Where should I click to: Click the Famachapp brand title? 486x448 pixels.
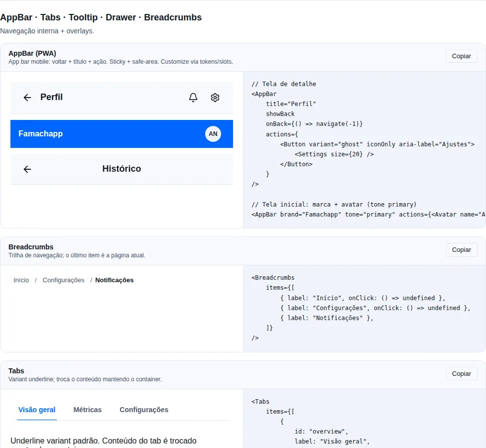coord(41,133)
